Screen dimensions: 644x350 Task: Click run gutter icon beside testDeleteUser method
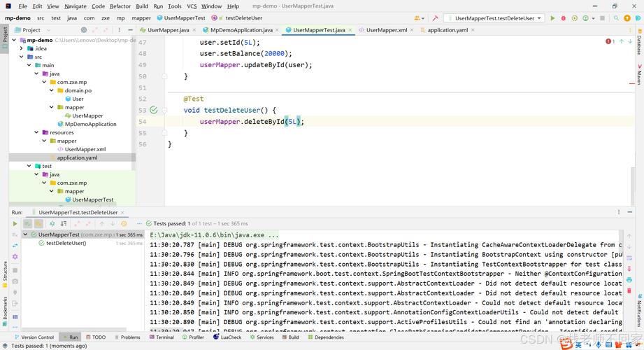153,110
